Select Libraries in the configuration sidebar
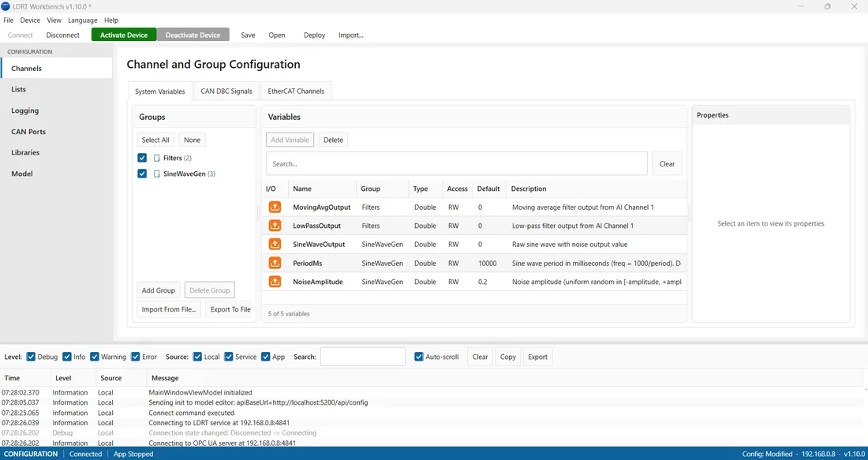 point(57,152)
